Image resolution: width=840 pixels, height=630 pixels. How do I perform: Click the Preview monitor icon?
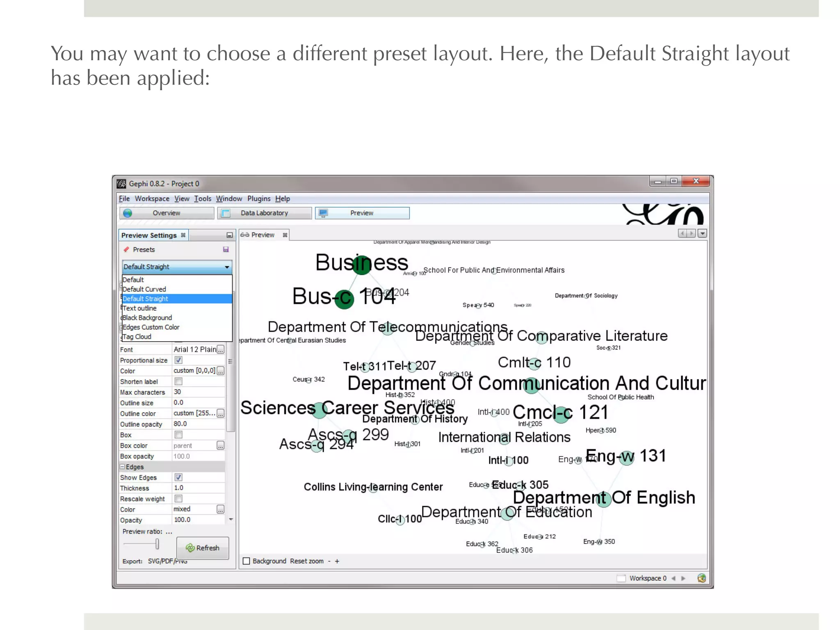[323, 213]
